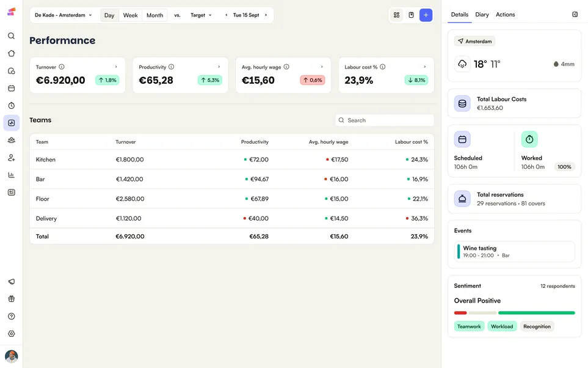Click the rain weather icon
588x368 pixels.
[x=462, y=64]
